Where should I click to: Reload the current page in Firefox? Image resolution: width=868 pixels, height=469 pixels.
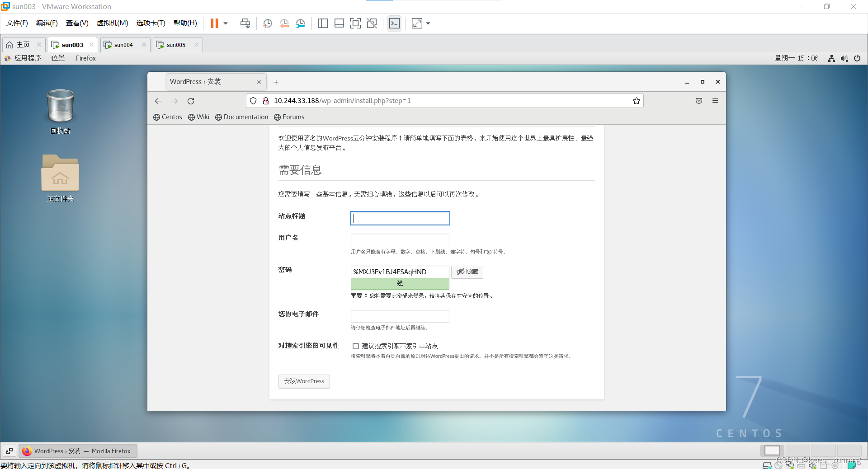point(191,101)
